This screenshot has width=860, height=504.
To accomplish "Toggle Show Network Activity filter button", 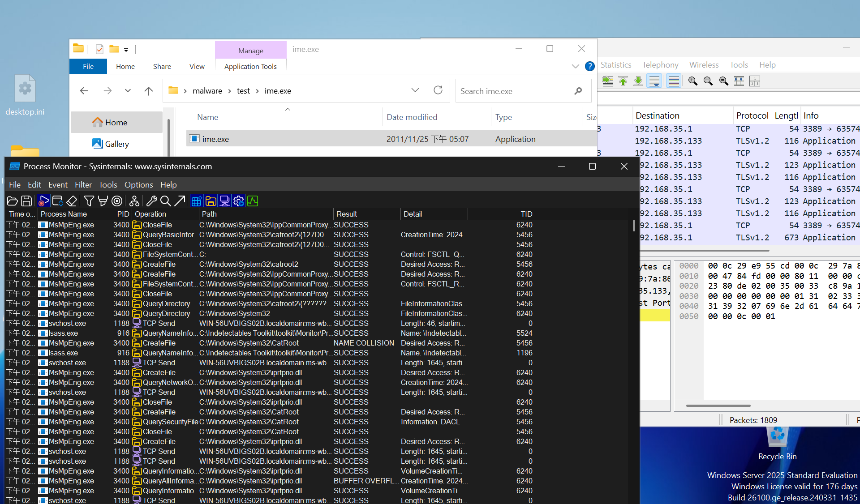I will click(x=224, y=201).
